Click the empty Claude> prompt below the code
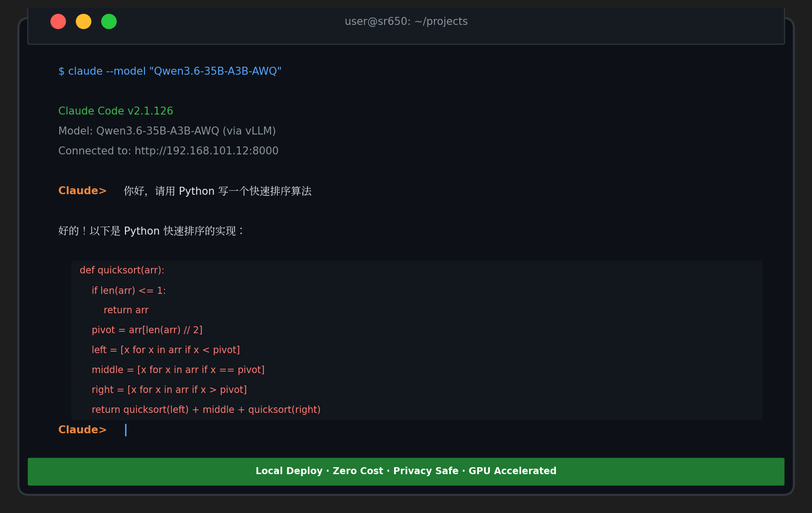Viewport: 812px width, 513px height. [82, 430]
